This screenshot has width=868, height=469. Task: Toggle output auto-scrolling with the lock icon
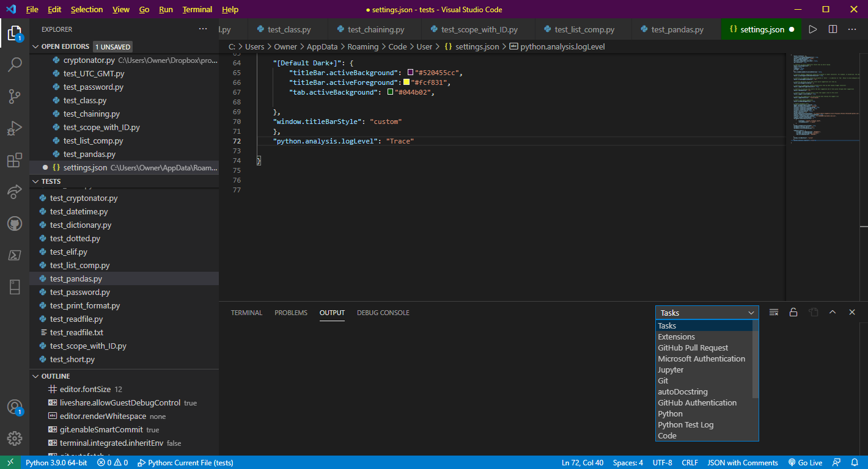tap(793, 312)
